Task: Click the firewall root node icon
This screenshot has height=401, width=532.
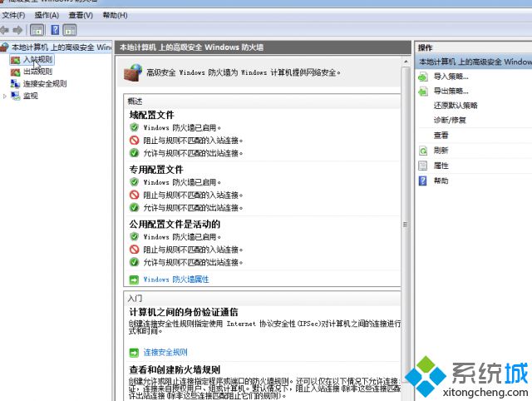Action: click(x=4, y=47)
